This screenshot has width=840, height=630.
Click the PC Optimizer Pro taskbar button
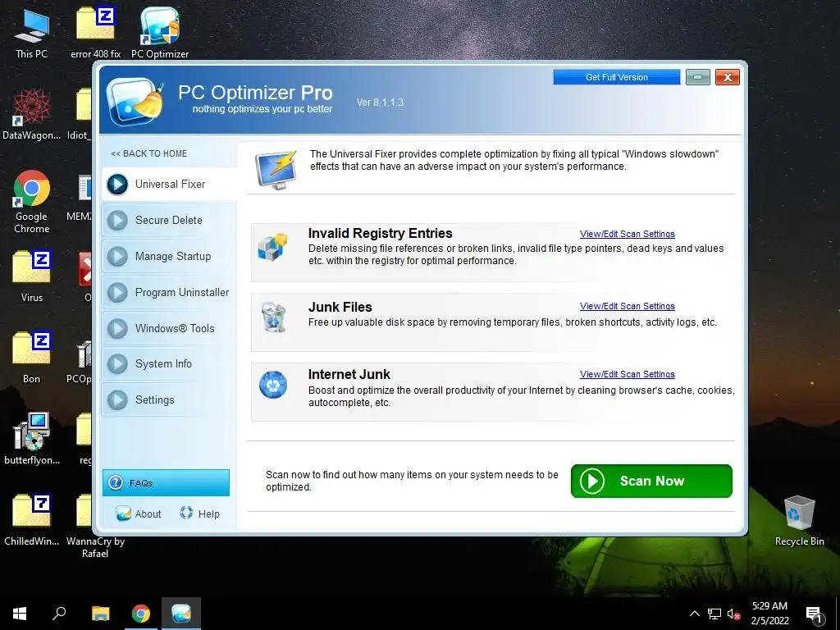pos(181,614)
